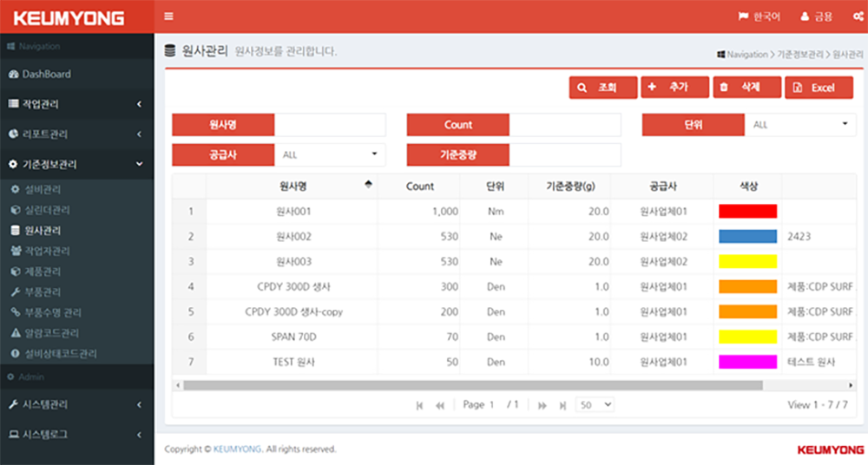Open the rows-per-page 50 dropdown

coord(595,404)
